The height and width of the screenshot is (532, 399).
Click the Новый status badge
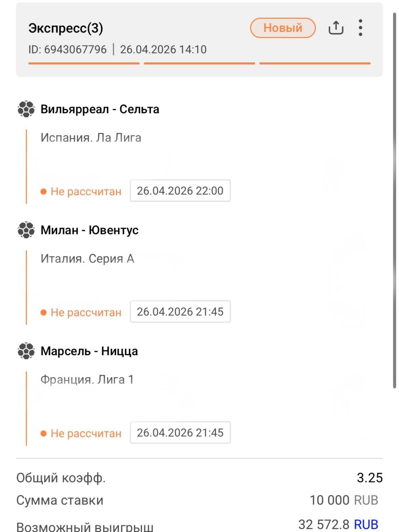point(283,28)
